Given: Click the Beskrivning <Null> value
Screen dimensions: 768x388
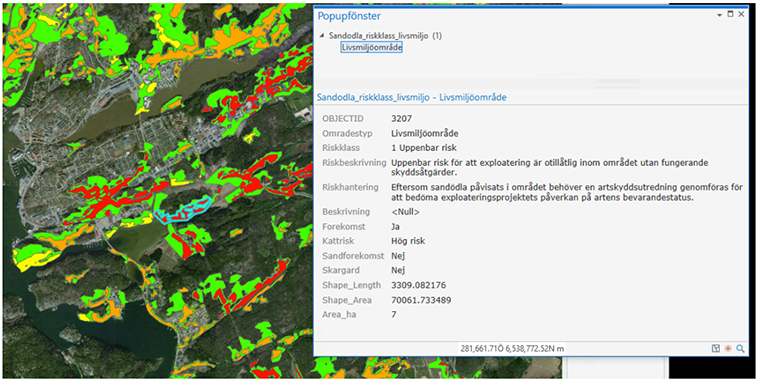Looking at the screenshot, I should (406, 212).
